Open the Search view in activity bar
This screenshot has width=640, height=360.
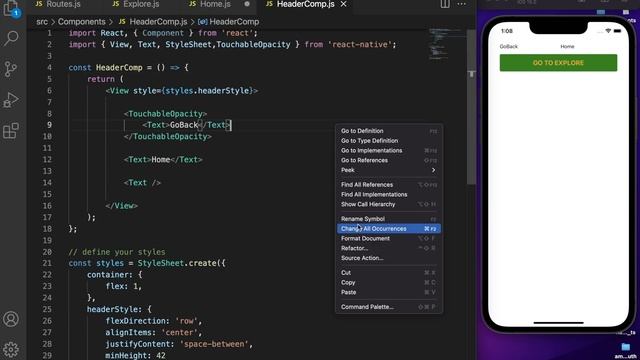click(11, 38)
